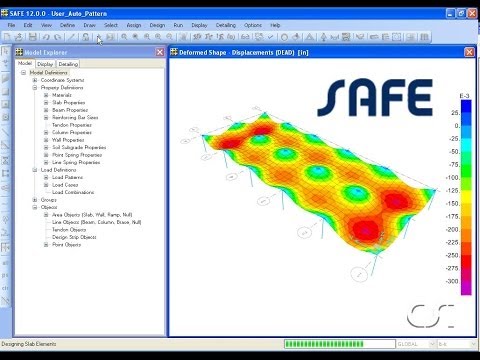The image size is (480, 360).
Task: Select the pointer tool in left sidebar
Action: [x=5, y=52]
